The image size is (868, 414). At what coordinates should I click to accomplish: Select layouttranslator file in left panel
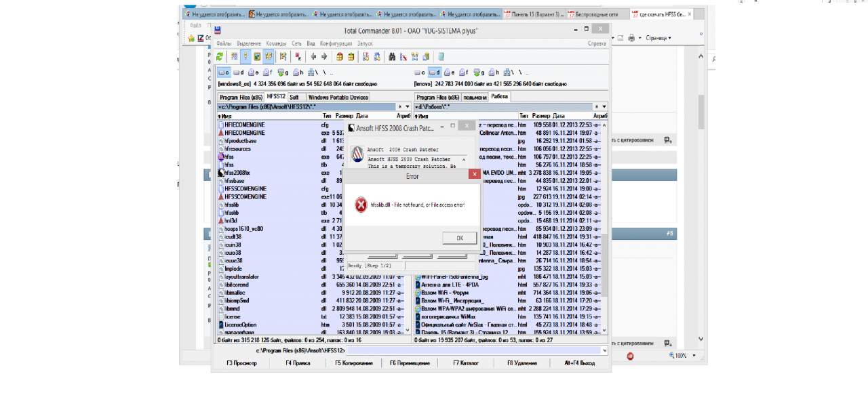click(311, 276)
